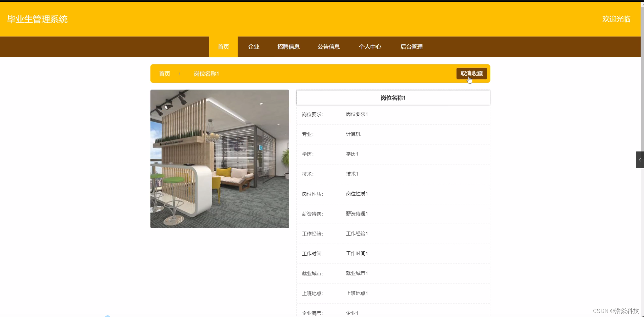The width and height of the screenshot is (644, 317).
Task: Click the 岗位名称1 breadcrumb item
Action: [207, 73]
